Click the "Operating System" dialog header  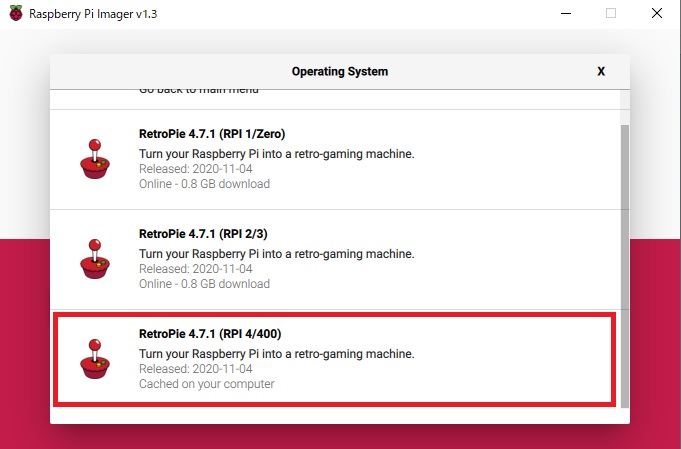[339, 72]
